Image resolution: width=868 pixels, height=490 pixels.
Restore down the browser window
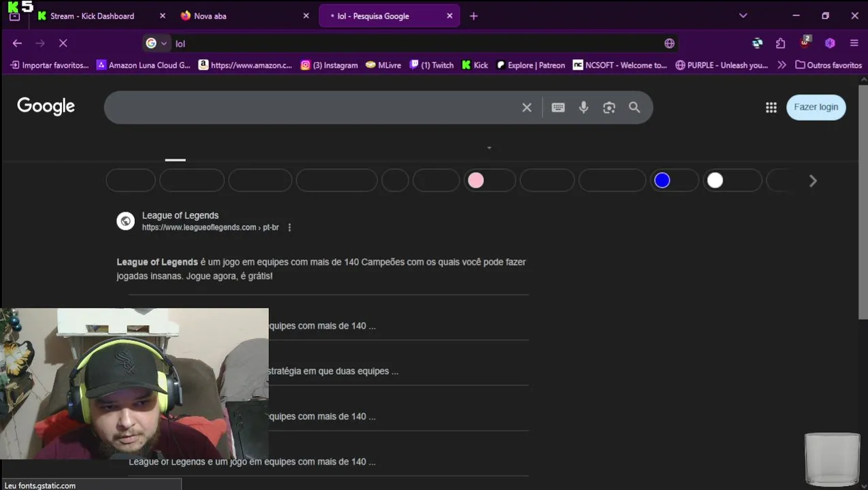[825, 16]
